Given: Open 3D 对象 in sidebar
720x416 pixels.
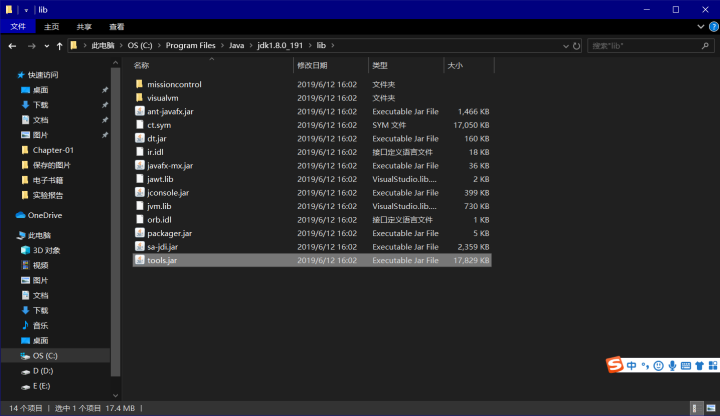Looking at the screenshot, I should pos(46,250).
